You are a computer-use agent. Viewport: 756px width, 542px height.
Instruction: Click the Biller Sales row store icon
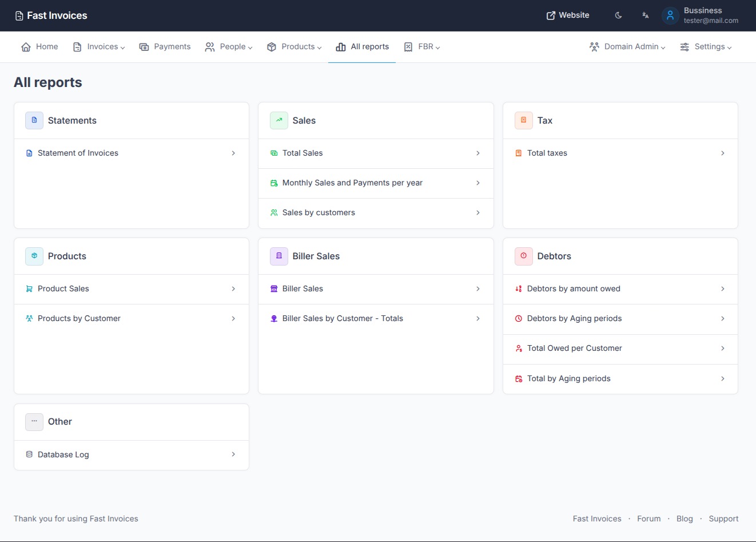(x=274, y=289)
